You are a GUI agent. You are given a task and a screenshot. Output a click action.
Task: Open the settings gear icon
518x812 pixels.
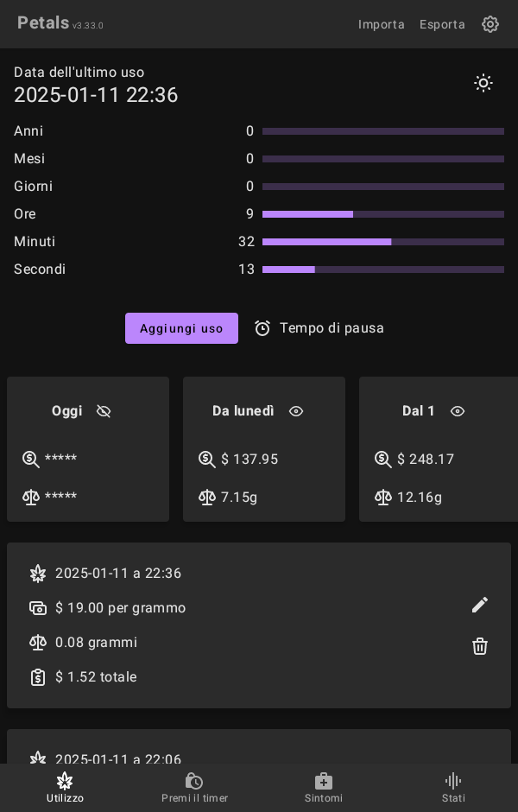tap(490, 24)
